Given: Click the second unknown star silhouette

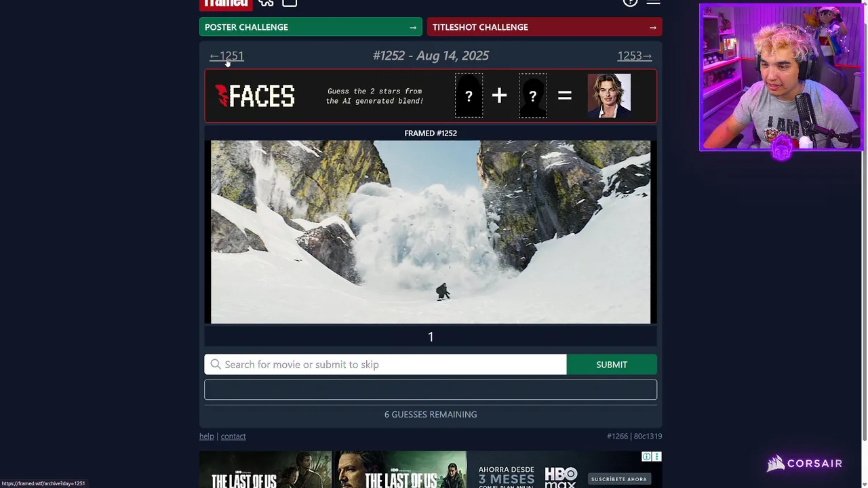Looking at the screenshot, I should pos(533,96).
